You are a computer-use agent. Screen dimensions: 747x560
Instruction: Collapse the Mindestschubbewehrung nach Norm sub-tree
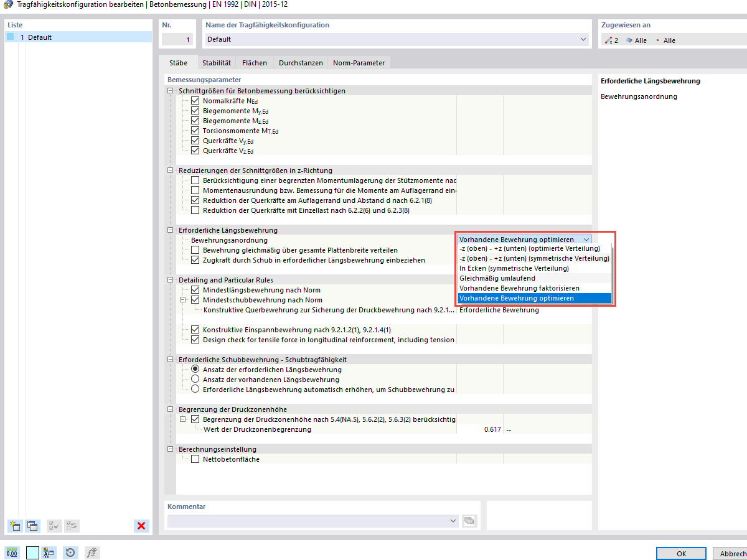(x=184, y=300)
